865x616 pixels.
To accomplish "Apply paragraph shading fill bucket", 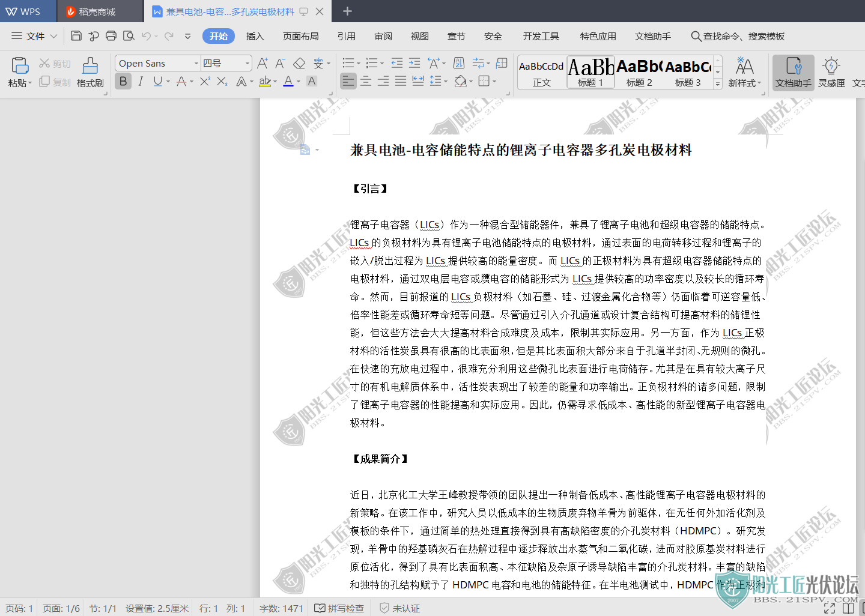I will pos(461,81).
